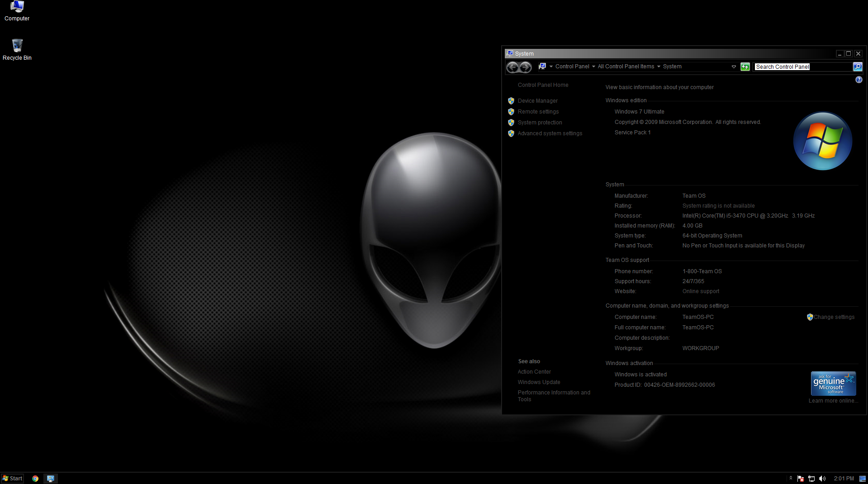
Task: Click the Forward navigation arrow
Action: point(525,67)
